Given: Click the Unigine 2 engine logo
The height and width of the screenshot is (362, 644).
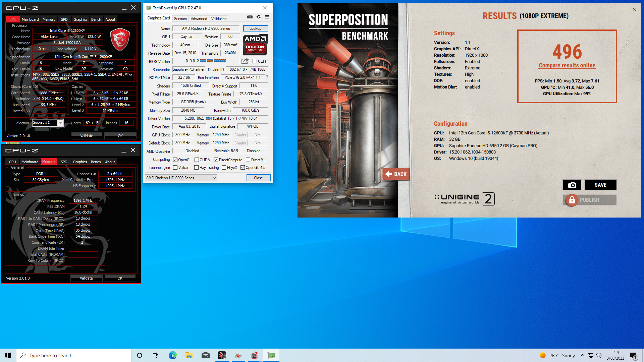Looking at the screenshot, I should 464,199.
